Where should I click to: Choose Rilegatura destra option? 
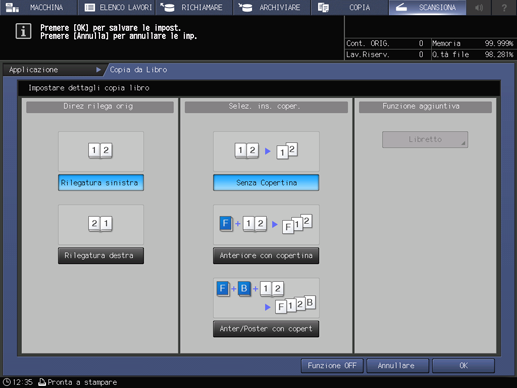coord(101,256)
